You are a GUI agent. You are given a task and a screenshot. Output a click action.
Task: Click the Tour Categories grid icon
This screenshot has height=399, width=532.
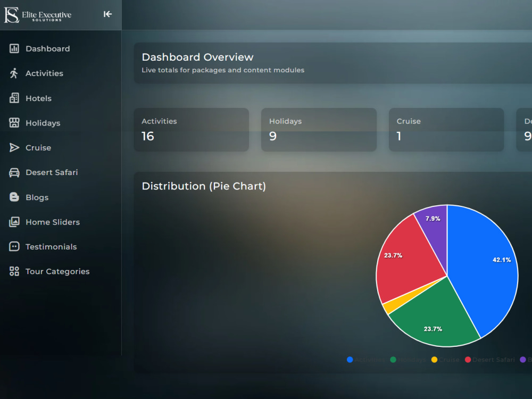14,271
